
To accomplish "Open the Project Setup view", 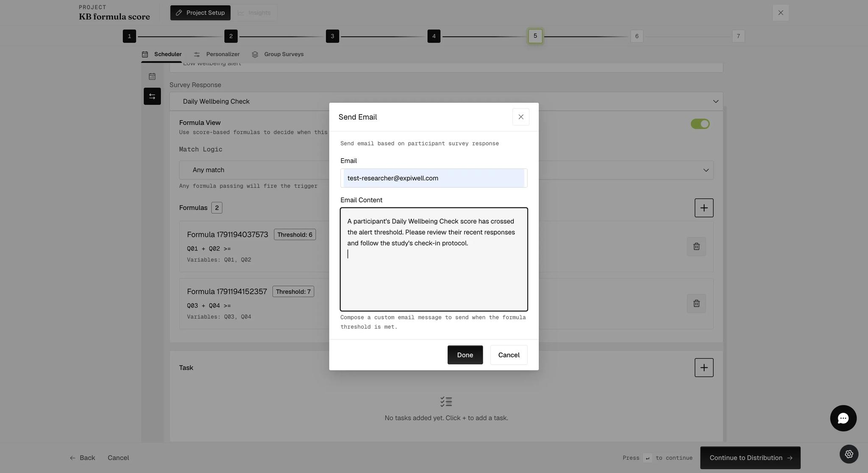I will [200, 13].
